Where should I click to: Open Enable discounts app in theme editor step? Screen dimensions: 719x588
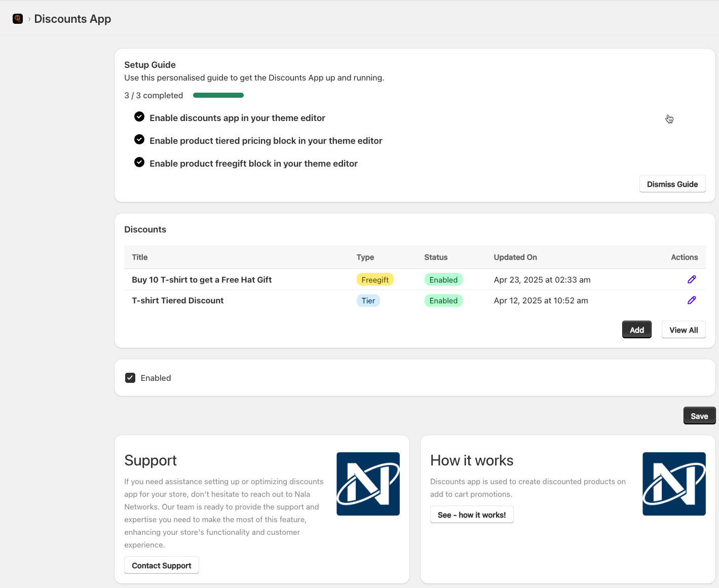coord(237,118)
